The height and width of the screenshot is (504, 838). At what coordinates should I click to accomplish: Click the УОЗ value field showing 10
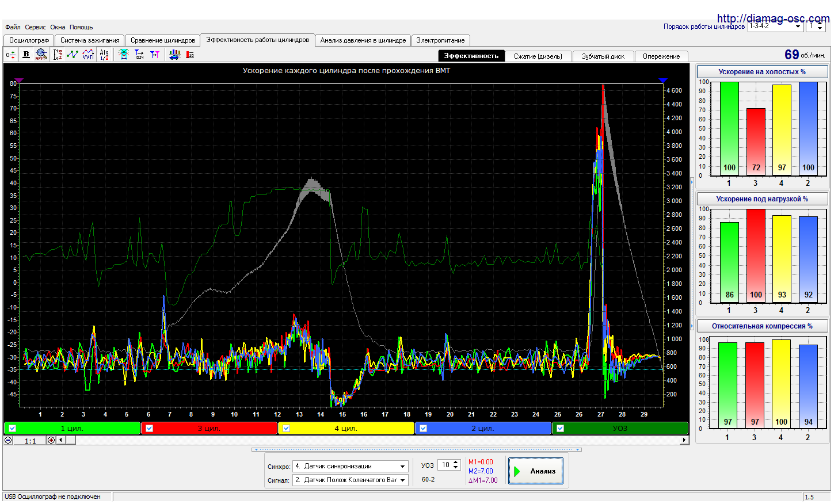(x=445, y=465)
